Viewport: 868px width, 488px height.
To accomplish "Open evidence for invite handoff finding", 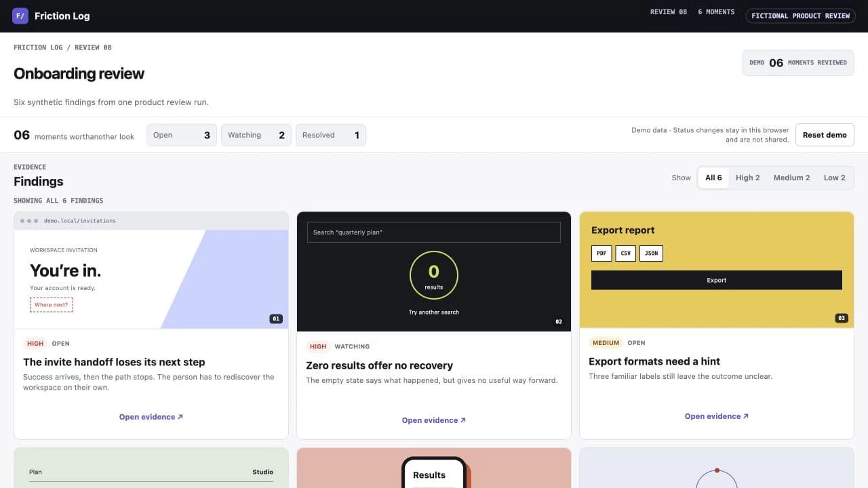I will click(151, 417).
